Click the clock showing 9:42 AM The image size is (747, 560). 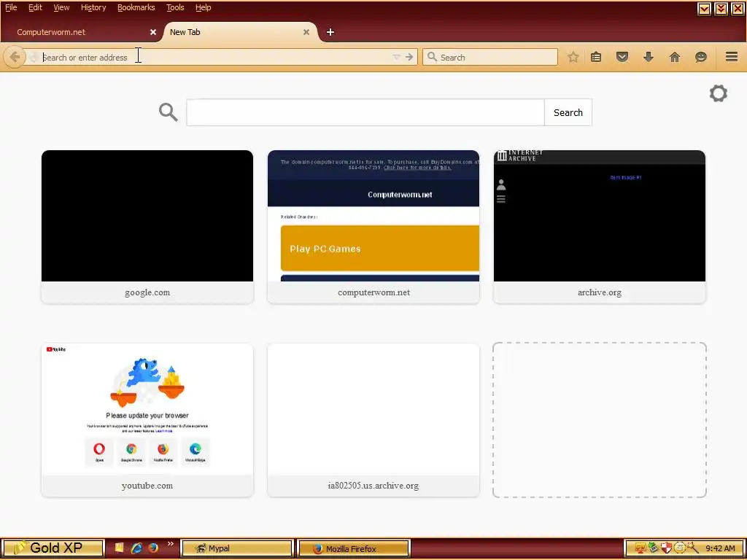pyautogui.click(x=720, y=548)
